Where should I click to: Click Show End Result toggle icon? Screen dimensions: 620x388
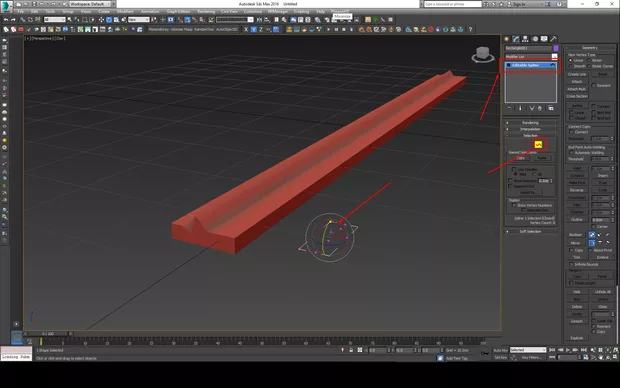point(520,108)
